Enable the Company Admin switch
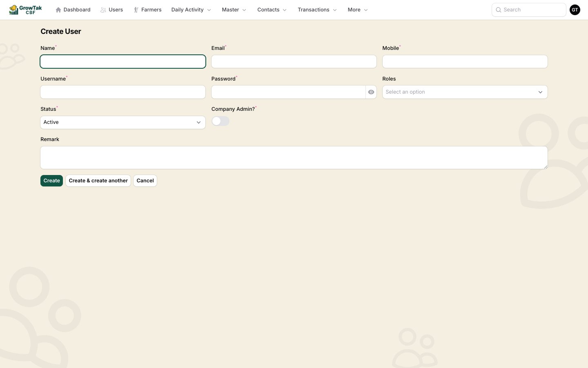 220,121
